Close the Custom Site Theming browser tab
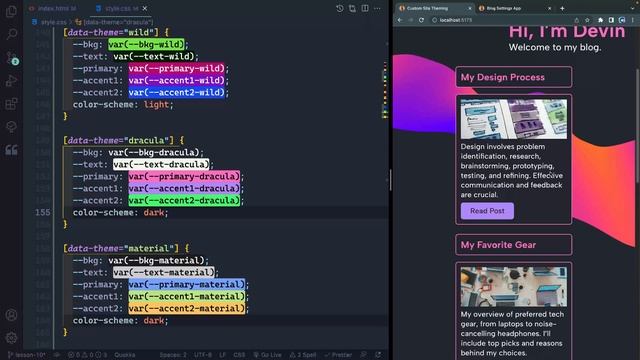640x360 pixels. point(469,8)
